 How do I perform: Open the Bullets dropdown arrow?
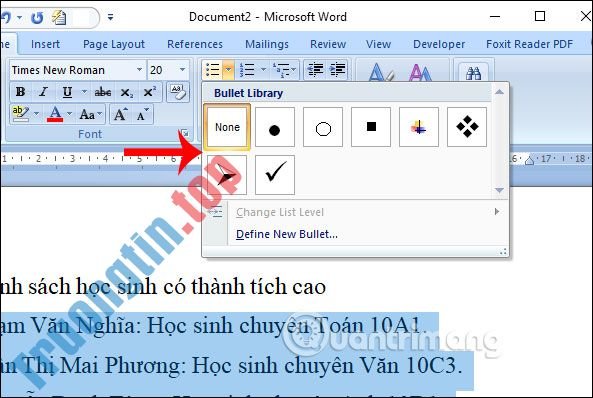tap(228, 70)
